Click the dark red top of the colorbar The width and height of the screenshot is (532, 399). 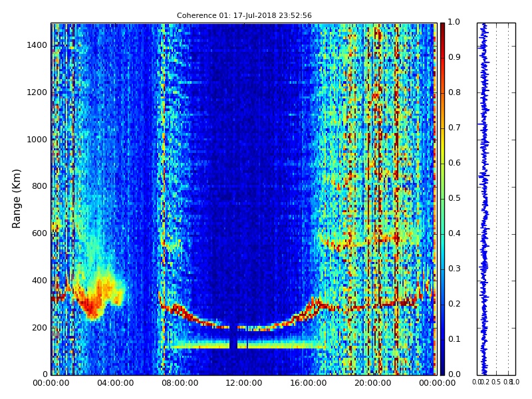click(442, 29)
